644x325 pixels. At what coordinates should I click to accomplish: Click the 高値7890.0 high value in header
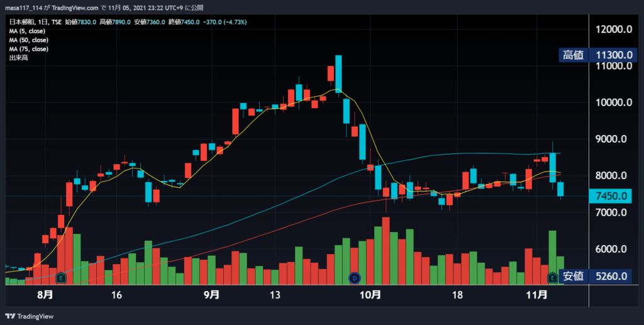[x=115, y=22]
